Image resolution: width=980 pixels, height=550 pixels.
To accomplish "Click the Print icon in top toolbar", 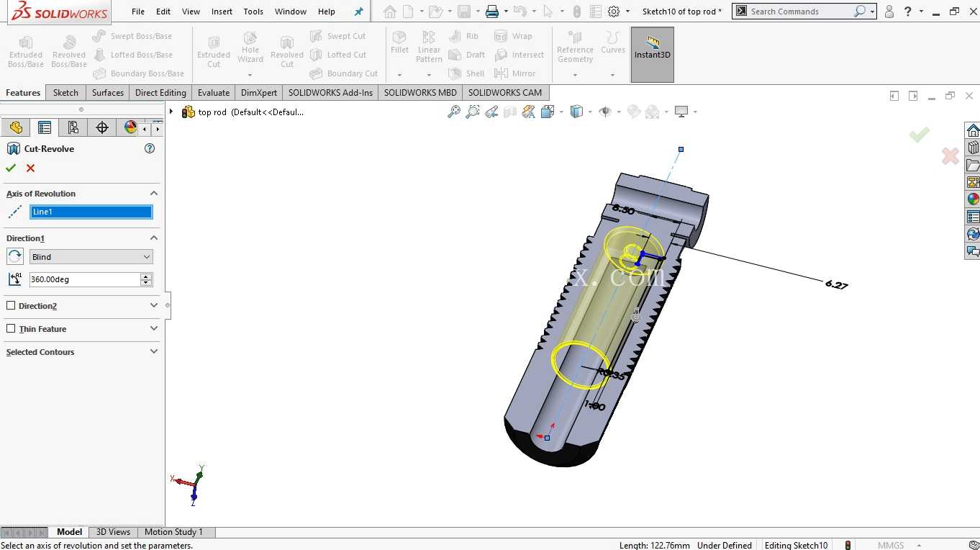I will coord(492,12).
